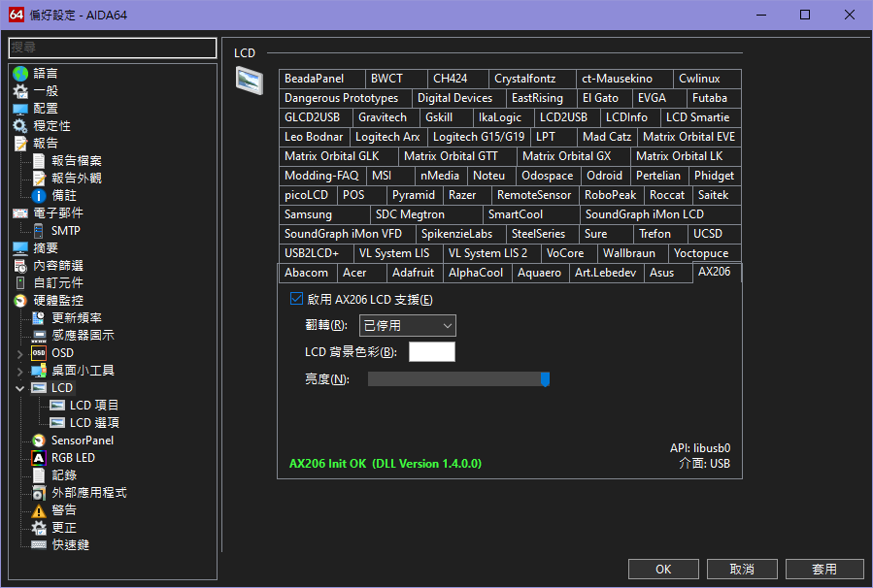
Task: Click the device icon beside 自訂元件
Action: point(20,283)
